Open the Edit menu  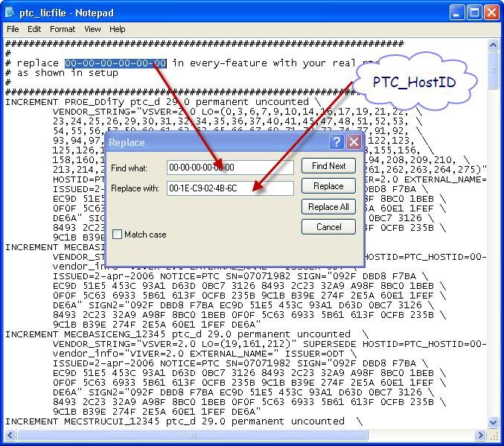[34, 29]
